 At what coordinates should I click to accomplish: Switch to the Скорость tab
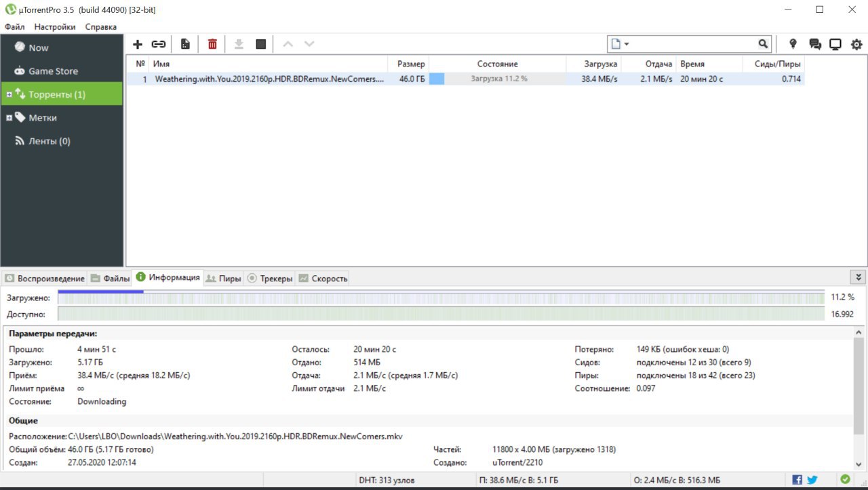coord(323,278)
